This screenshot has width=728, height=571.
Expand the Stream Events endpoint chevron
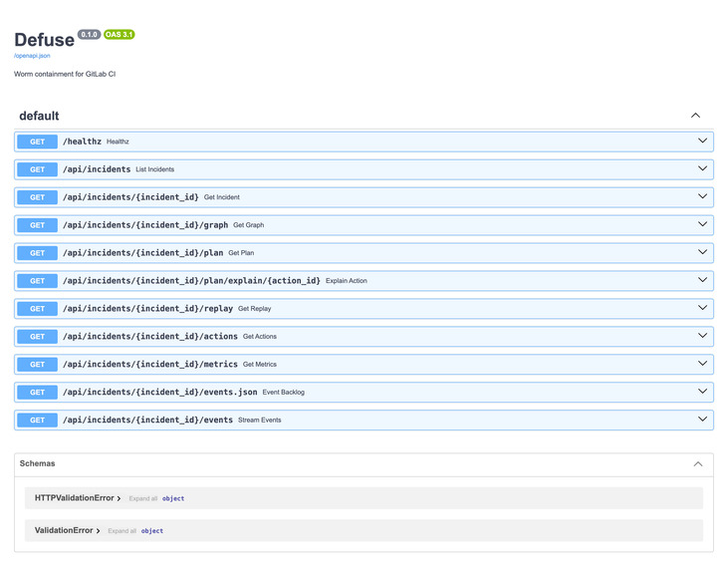point(702,420)
